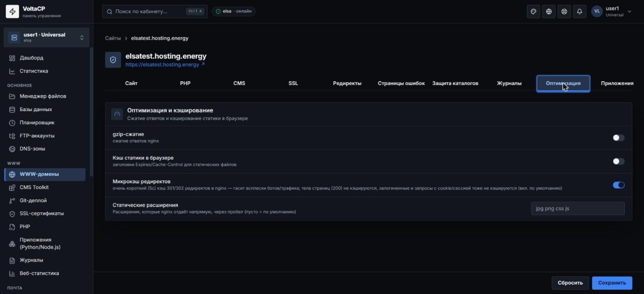Screen dimensions: 644x294
Task: Disable the Микрокэш редиректов toggle
Action: point(619,185)
